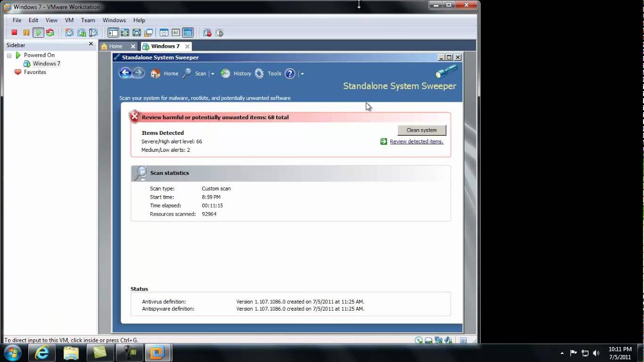Show the Appliance view toolbar icon
The image size is (644, 362).
pos(176,33)
